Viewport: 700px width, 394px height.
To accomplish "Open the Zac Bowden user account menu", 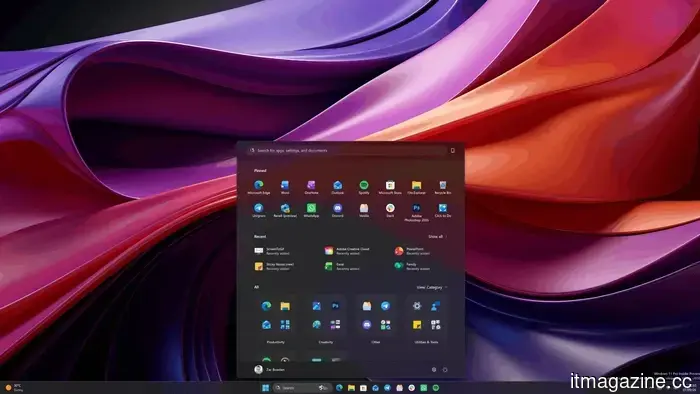I will coord(270,369).
